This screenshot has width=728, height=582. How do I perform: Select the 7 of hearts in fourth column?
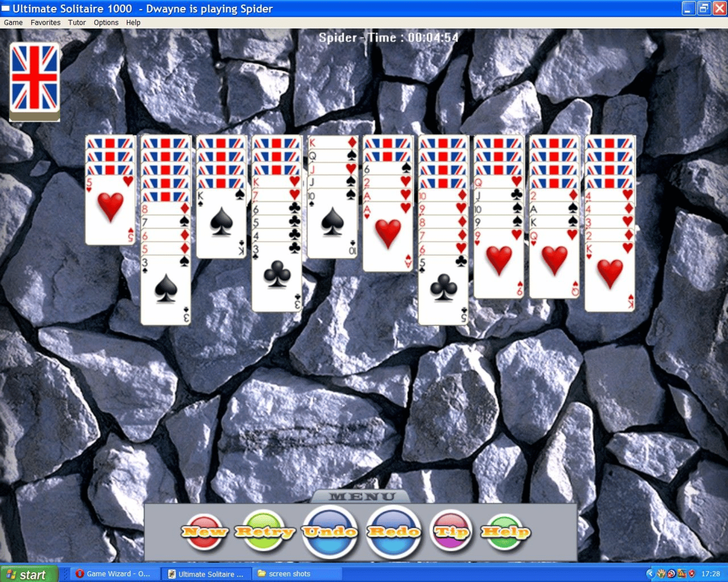coord(277,195)
